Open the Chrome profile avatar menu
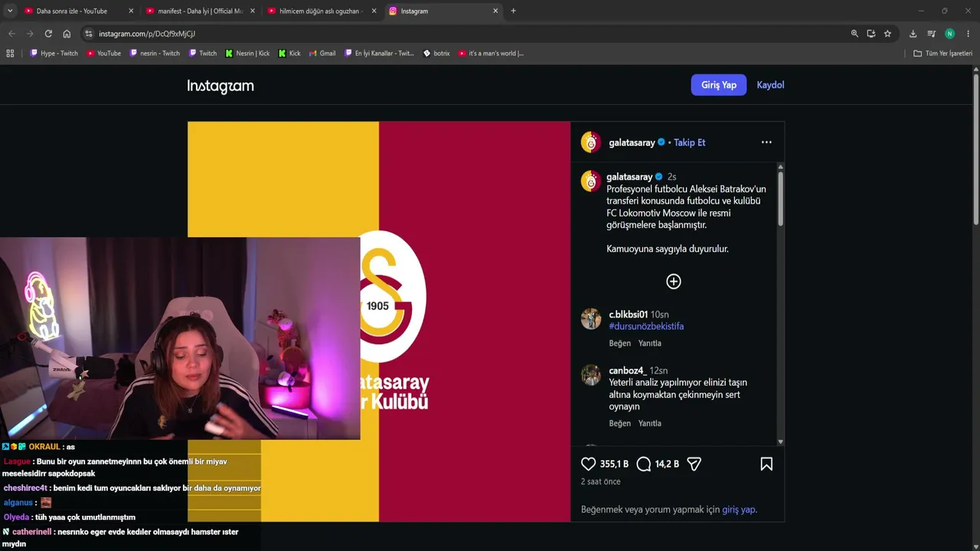Image resolution: width=980 pixels, height=551 pixels. click(949, 34)
